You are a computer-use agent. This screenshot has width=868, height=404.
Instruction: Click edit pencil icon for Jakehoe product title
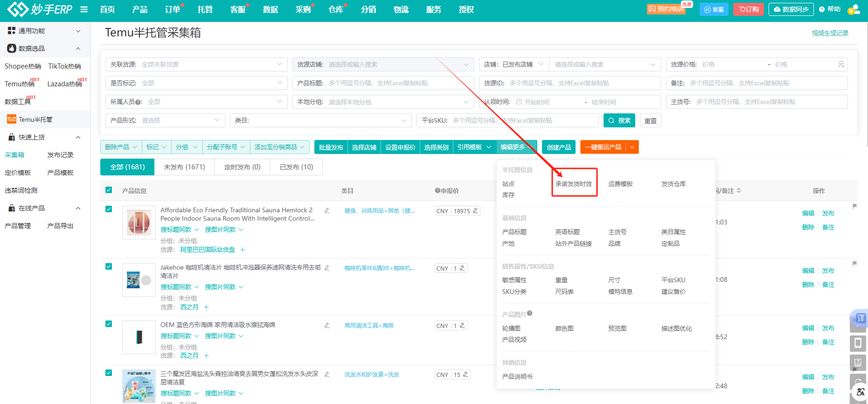pos(327,268)
